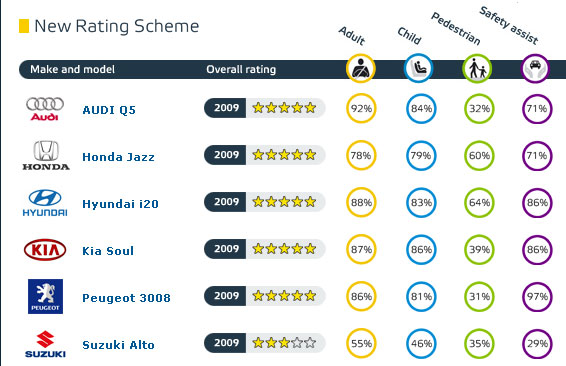This screenshot has height=366, width=566.
Task: Click the Kia oval logo
Action: [x=45, y=250]
